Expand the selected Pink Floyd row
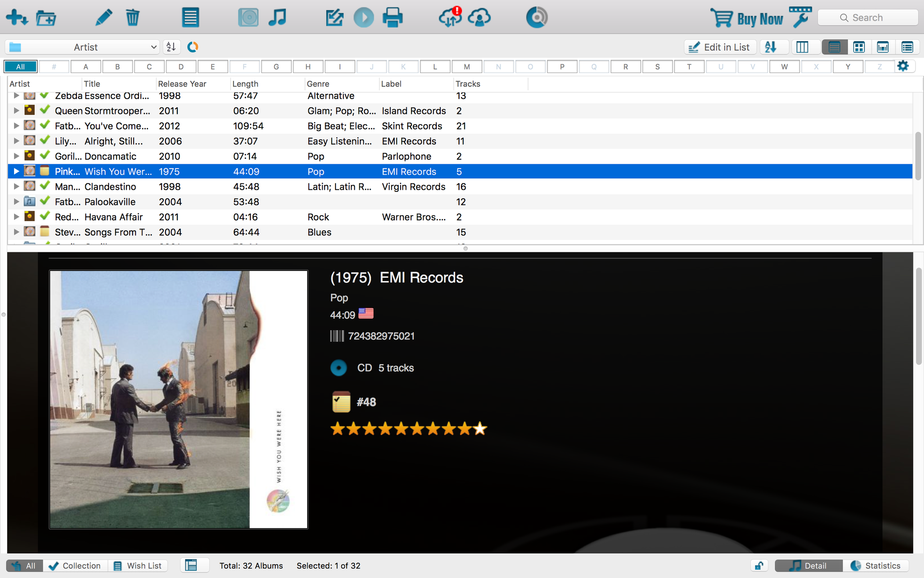Viewport: 924px width, 578px height. [16, 171]
